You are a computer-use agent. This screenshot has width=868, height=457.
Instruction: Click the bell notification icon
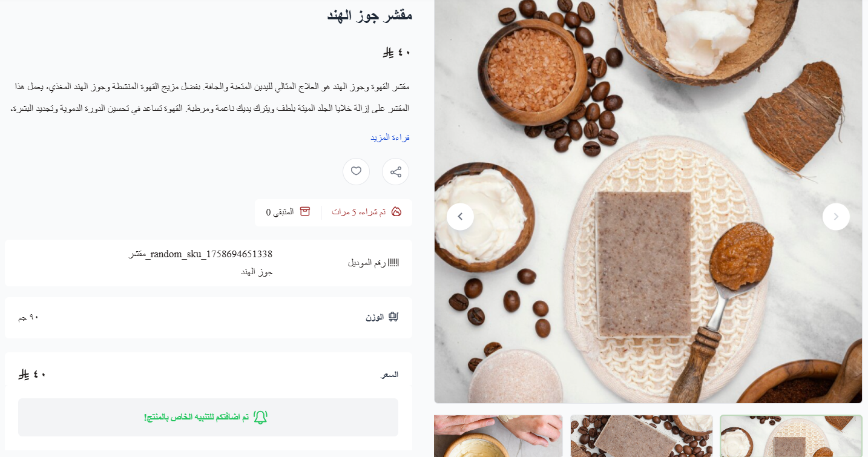260,417
